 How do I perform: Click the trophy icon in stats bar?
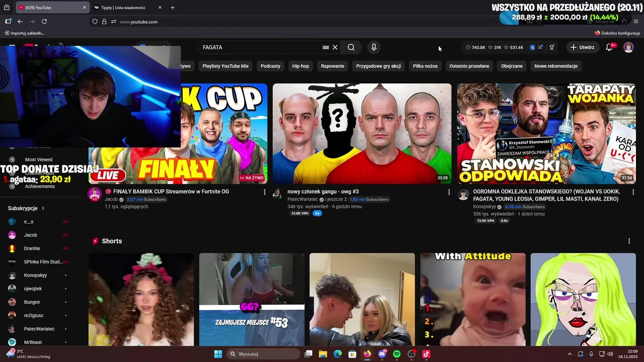point(552,47)
